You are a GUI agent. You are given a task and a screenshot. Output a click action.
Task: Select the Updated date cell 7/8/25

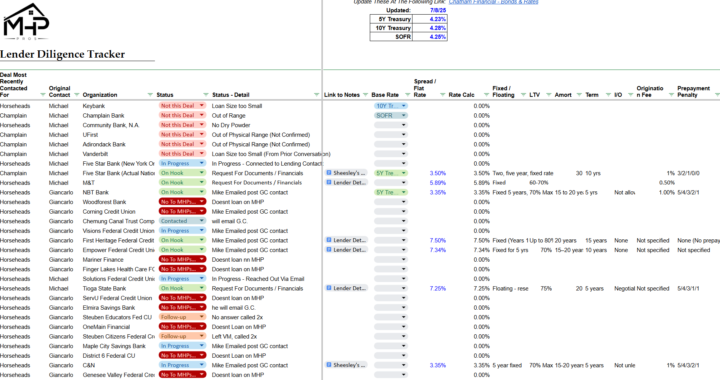(x=438, y=10)
